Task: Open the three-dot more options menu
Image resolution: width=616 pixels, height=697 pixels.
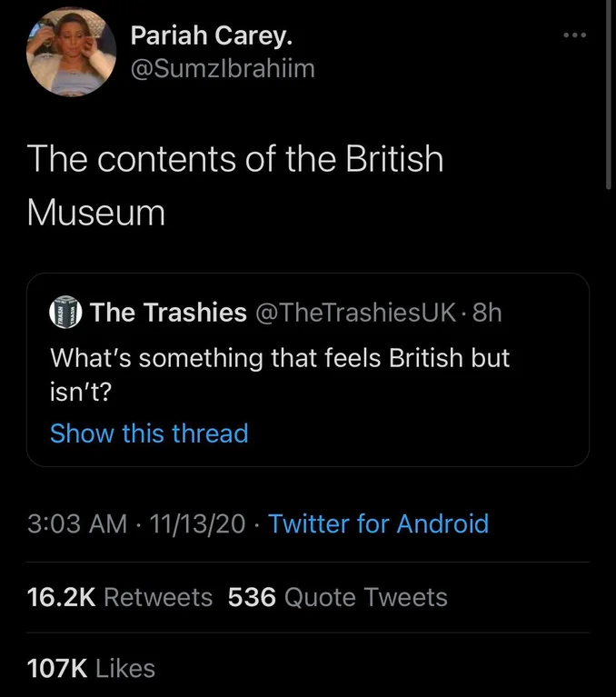Action: click(575, 35)
